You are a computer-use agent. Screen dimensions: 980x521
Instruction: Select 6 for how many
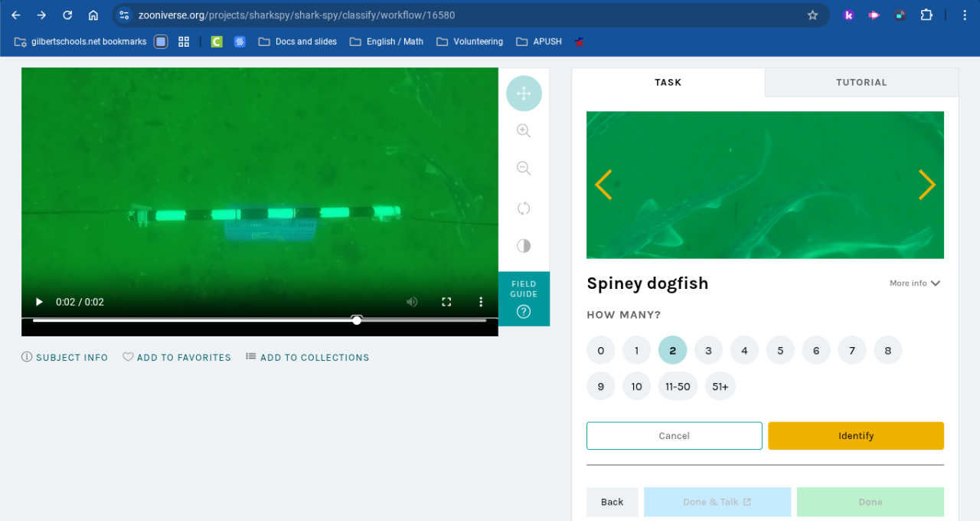816,350
